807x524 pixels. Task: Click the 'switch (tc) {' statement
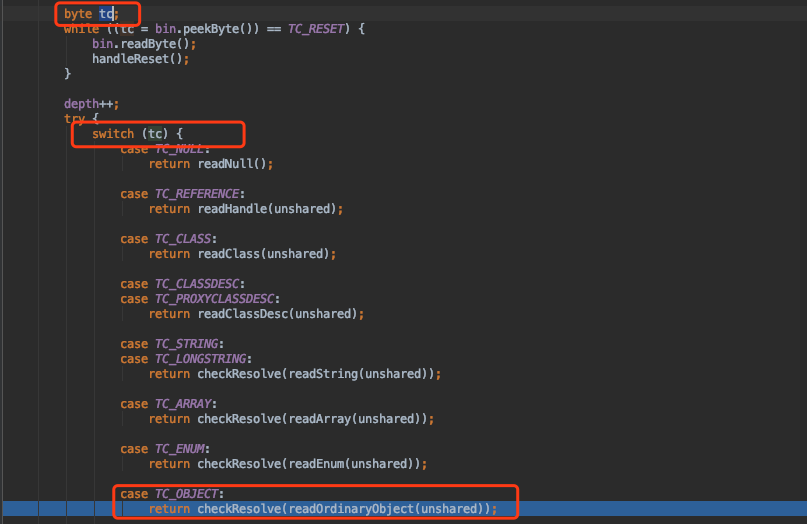point(137,134)
